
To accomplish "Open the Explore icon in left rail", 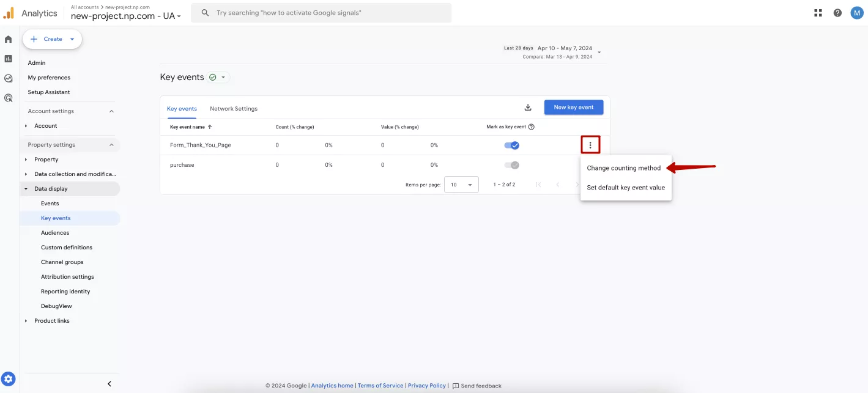I will (x=8, y=78).
